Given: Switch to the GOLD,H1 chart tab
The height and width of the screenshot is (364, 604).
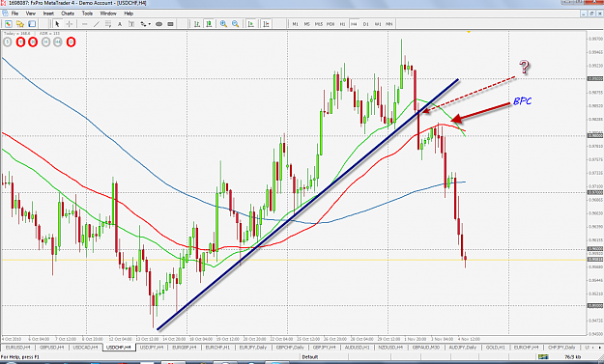Looking at the screenshot, I should (496, 348).
